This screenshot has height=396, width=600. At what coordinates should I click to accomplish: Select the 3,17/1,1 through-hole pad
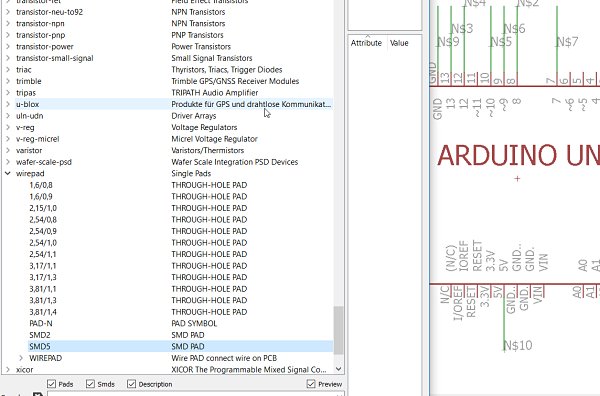tap(181, 266)
